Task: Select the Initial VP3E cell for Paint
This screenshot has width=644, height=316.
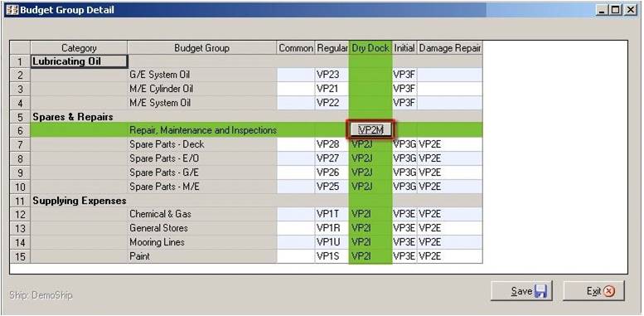Action: 404,256
